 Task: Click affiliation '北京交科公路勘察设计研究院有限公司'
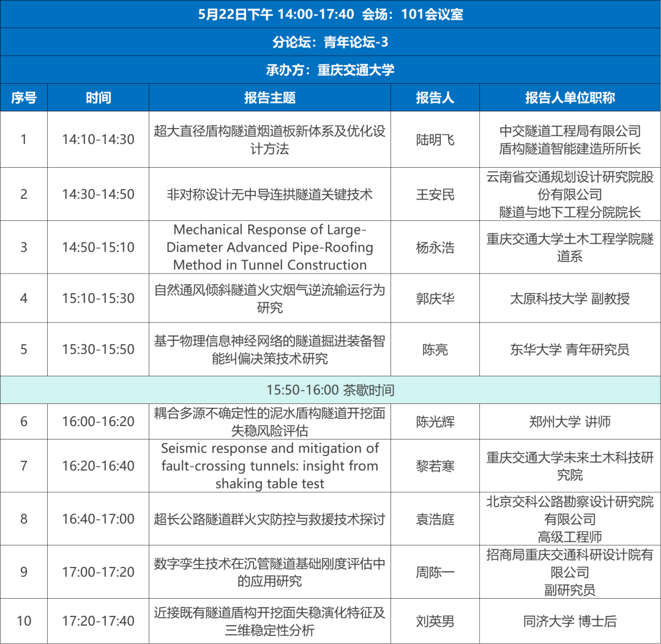coord(570,511)
